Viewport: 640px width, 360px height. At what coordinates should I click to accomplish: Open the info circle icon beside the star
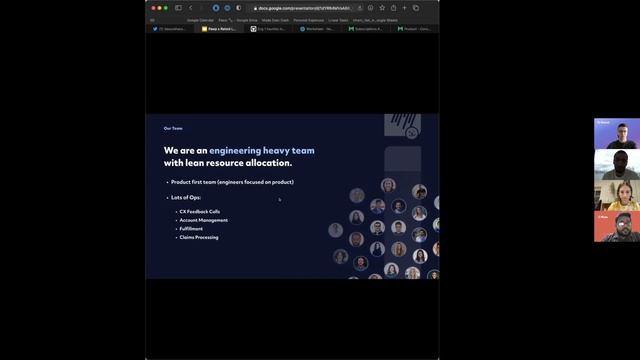pyautogui.click(x=370, y=8)
